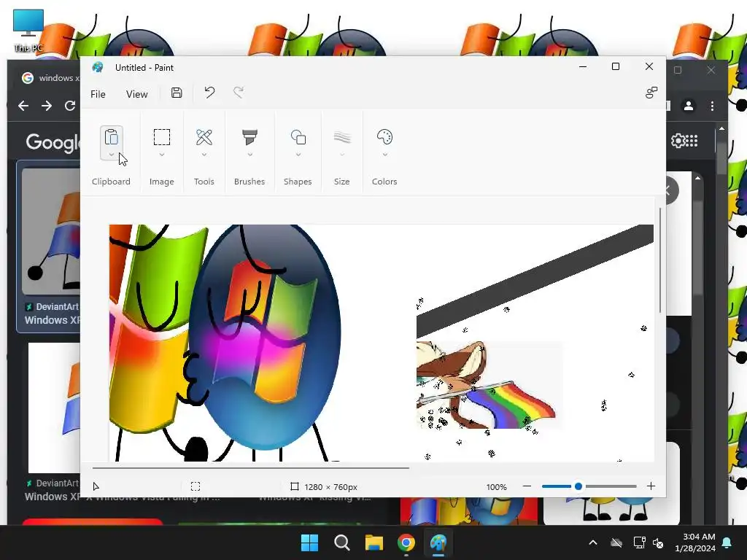Expand the Image dropdown chevron
Image resolution: width=747 pixels, height=560 pixels.
point(162,155)
